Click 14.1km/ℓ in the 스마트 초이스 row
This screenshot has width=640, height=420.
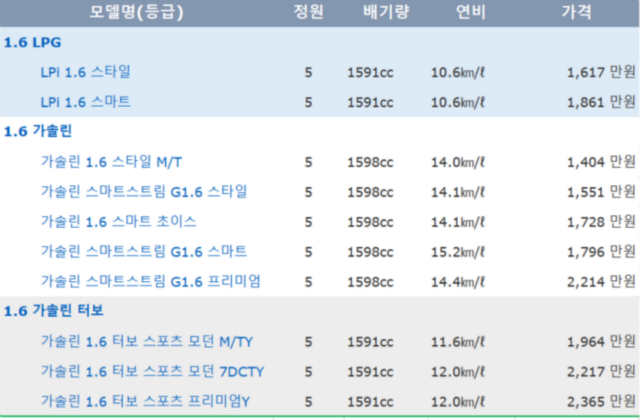click(458, 222)
